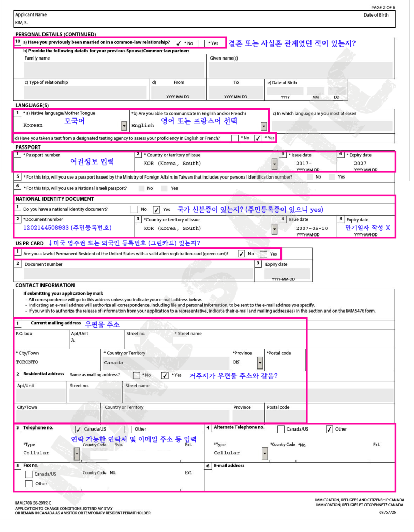Check Other box under Fax no.

(x=29, y=484)
